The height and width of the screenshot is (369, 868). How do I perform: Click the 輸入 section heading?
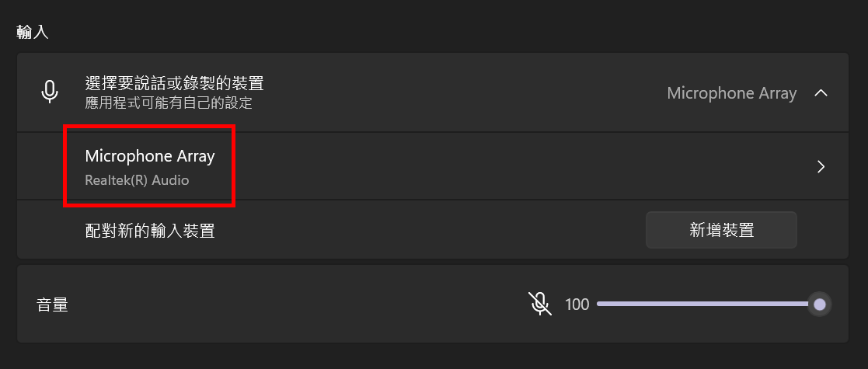[33, 32]
